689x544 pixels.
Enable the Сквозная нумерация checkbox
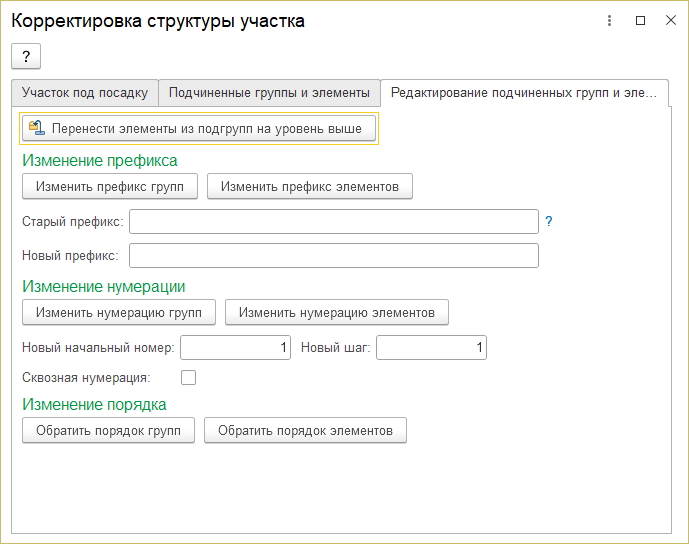tap(188, 378)
